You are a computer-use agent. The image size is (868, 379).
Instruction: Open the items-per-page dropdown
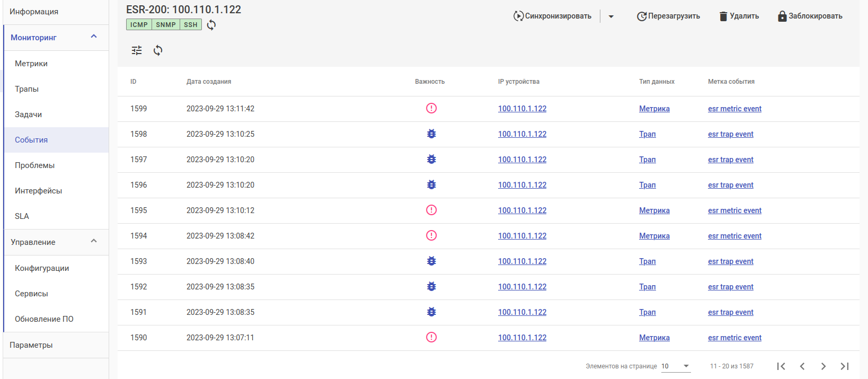pos(676,366)
